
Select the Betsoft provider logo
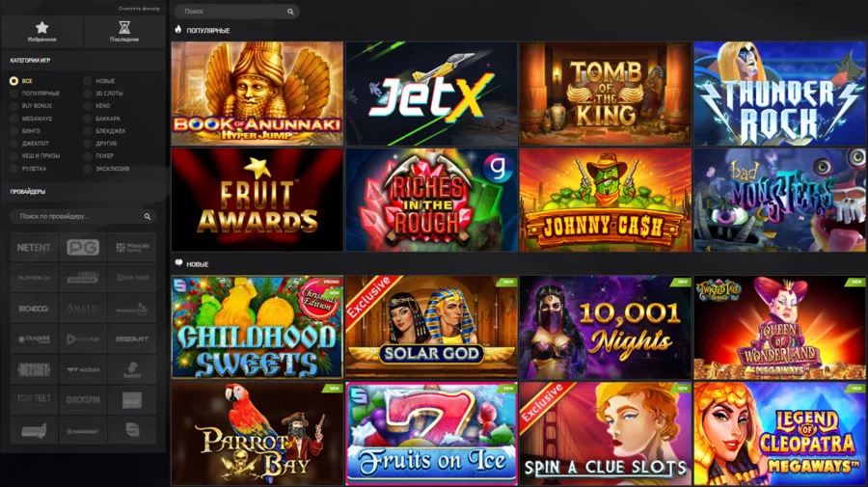click(x=34, y=369)
